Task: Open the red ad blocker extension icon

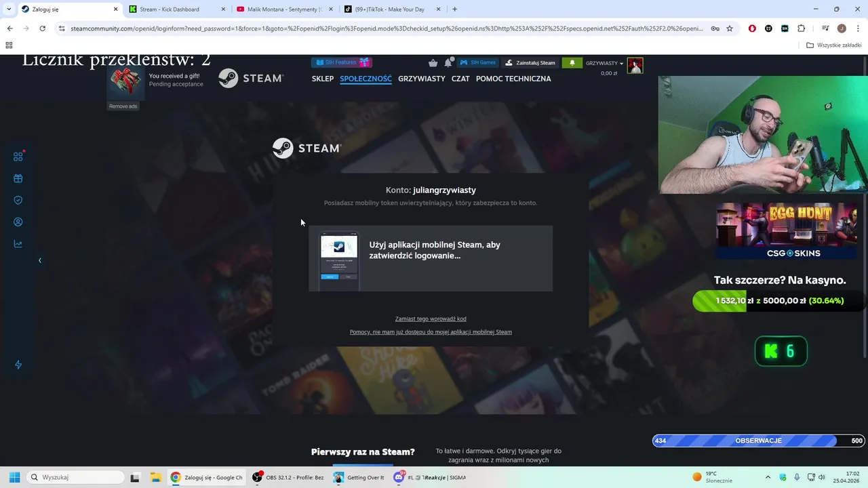Action: 752,28
